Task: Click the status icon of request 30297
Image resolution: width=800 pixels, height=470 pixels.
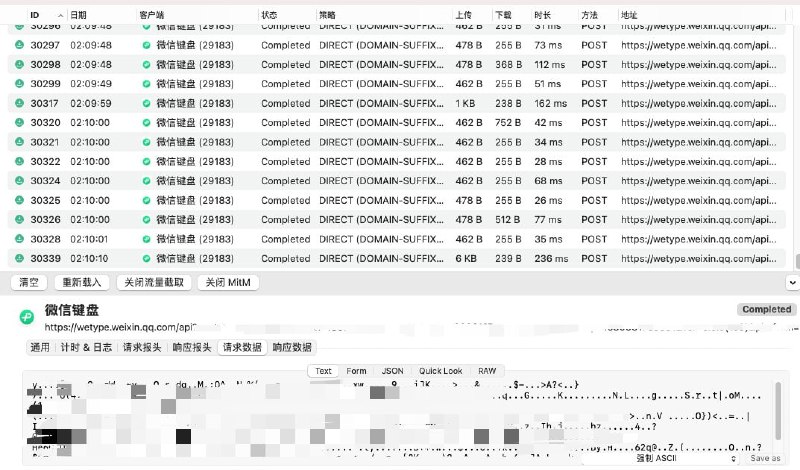Action: pyautogui.click(x=19, y=45)
